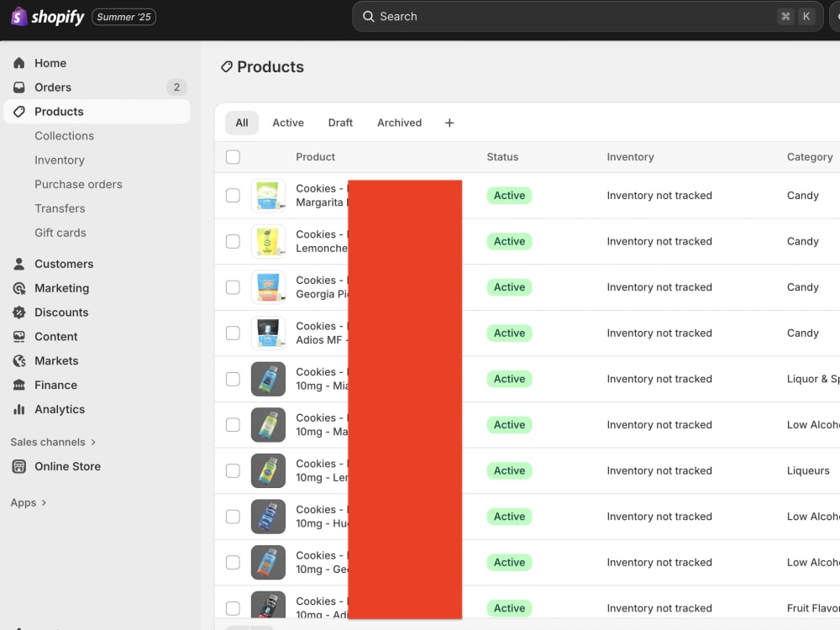Select Products in the sidebar

(97, 112)
